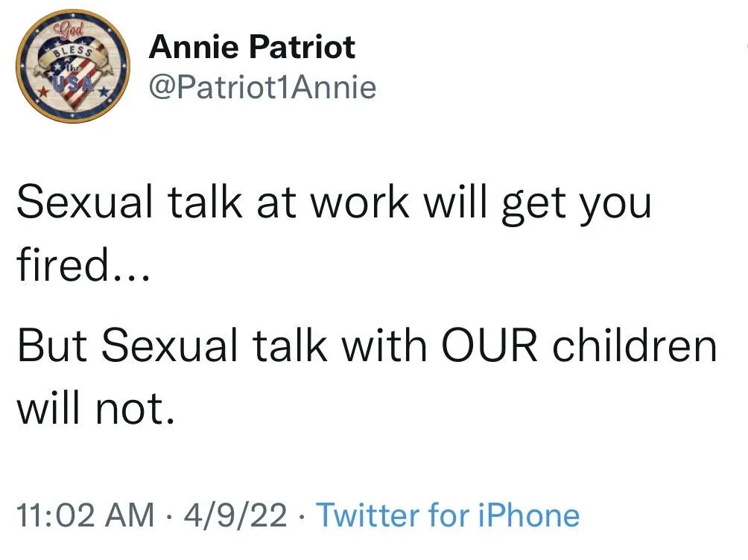Viewport: 748px width, 560px height.
Task: Click the word "iPhone" in the source label
Action: click(x=527, y=515)
